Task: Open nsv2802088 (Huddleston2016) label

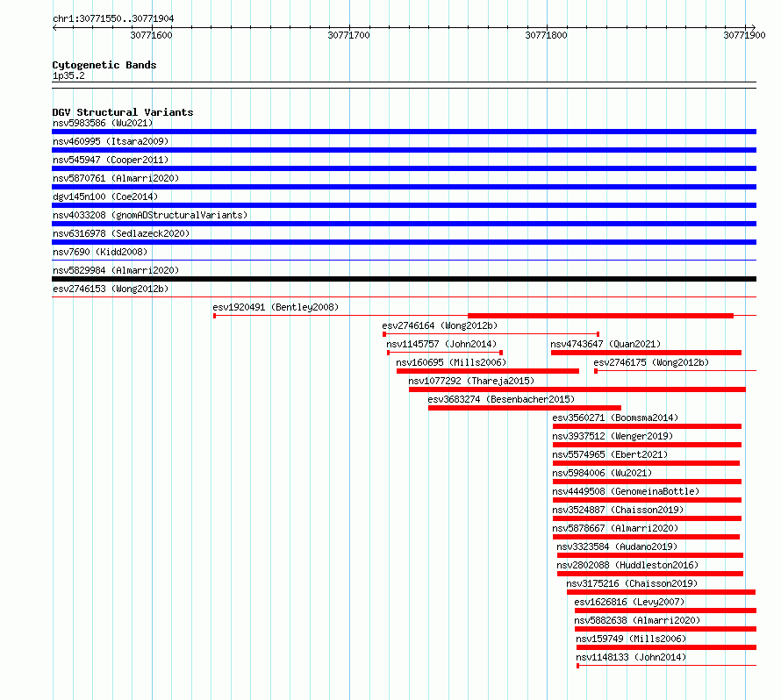Action: coord(627,565)
